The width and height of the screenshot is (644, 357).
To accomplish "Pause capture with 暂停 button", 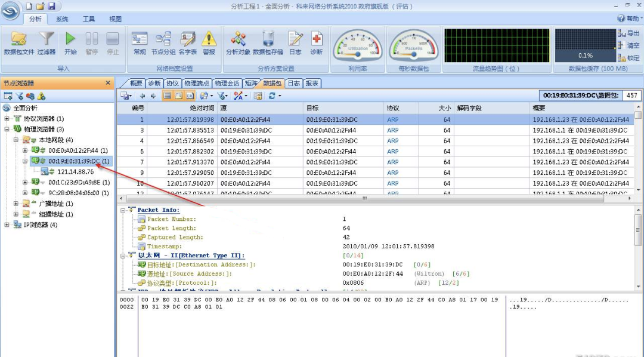I will (x=91, y=43).
